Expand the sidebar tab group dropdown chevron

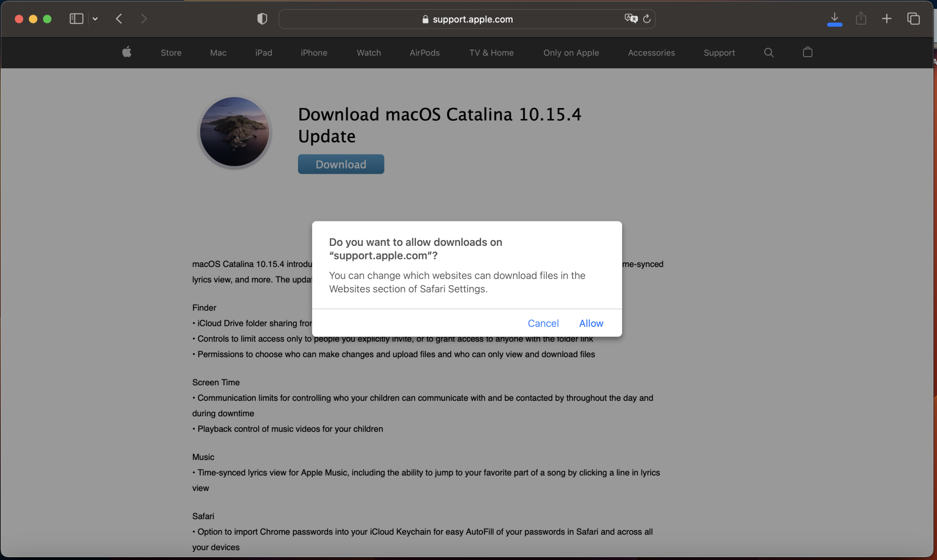(95, 19)
